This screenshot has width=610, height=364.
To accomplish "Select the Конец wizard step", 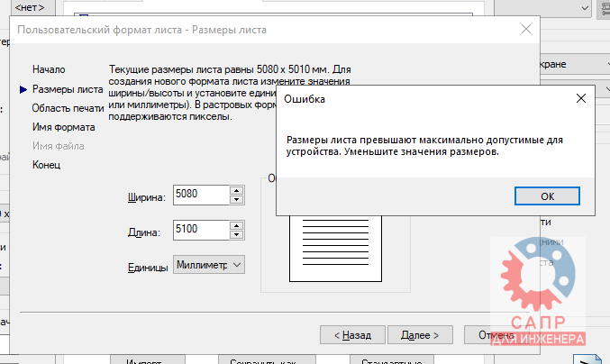I will coord(46,165).
